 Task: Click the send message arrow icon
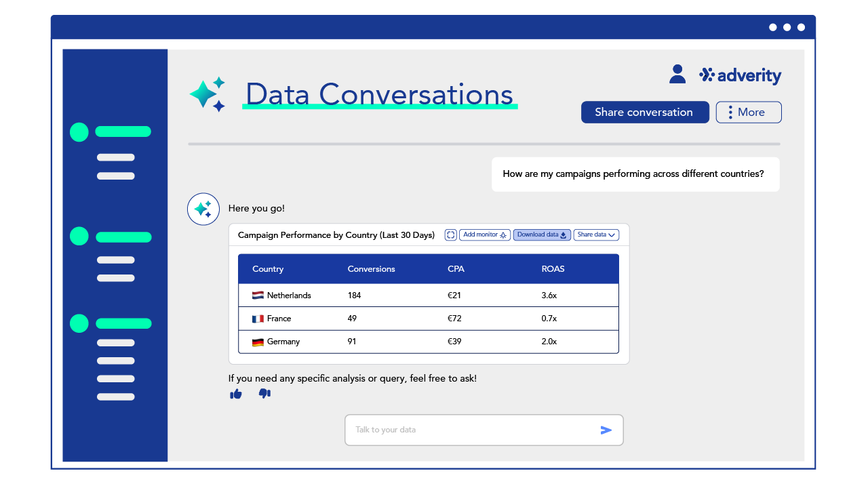(x=606, y=429)
